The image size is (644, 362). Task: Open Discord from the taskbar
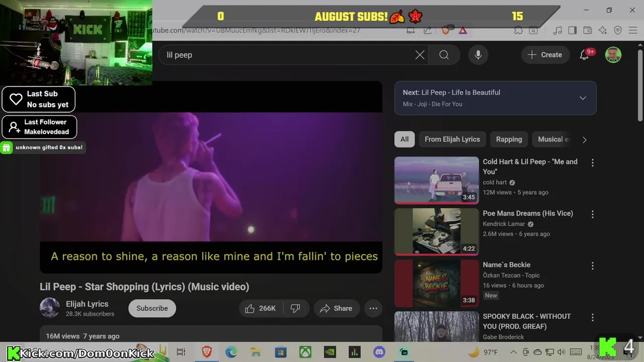[379, 352]
